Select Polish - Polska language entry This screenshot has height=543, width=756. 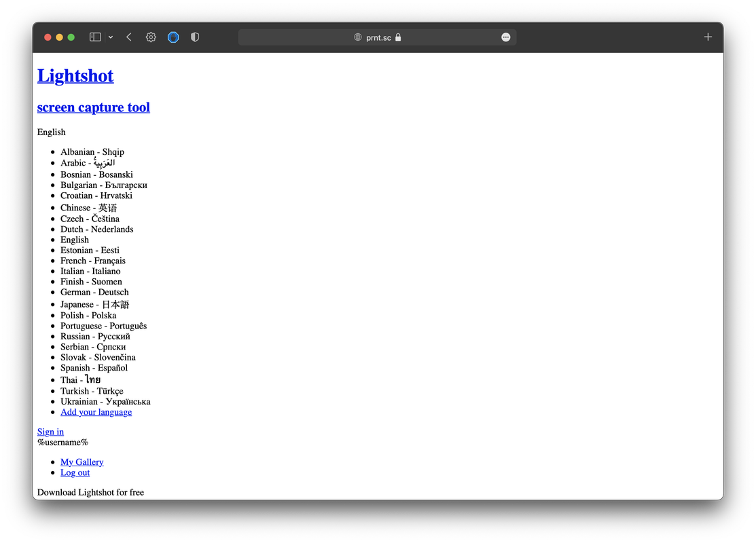point(89,316)
